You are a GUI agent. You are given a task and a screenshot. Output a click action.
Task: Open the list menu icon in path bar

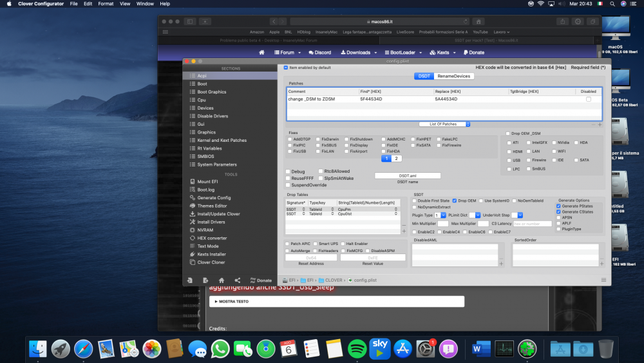click(x=603, y=280)
